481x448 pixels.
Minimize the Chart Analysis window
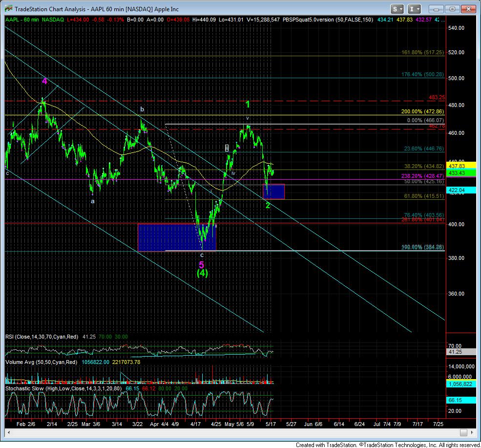coord(436,9)
